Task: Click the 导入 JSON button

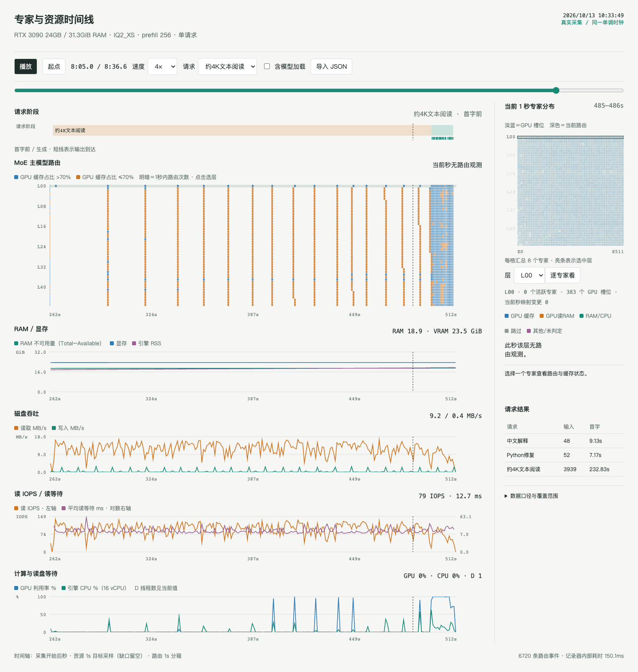Action: [x=331, y=66]
